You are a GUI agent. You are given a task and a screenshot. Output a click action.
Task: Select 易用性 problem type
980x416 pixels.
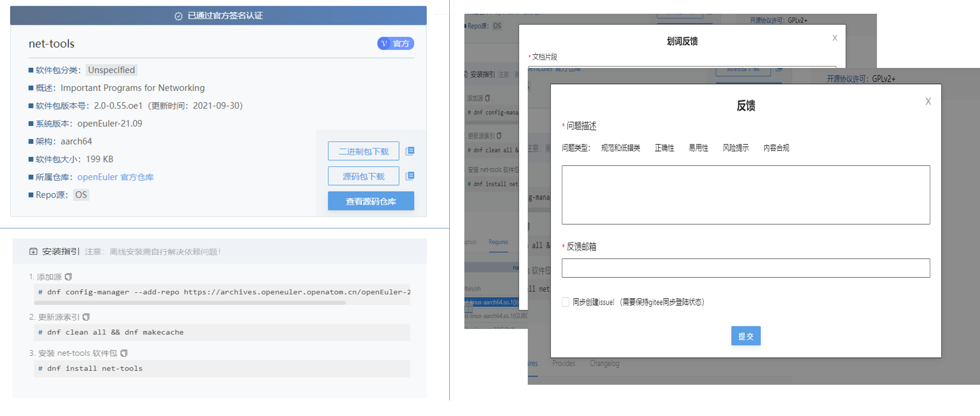tap(698, 148)
